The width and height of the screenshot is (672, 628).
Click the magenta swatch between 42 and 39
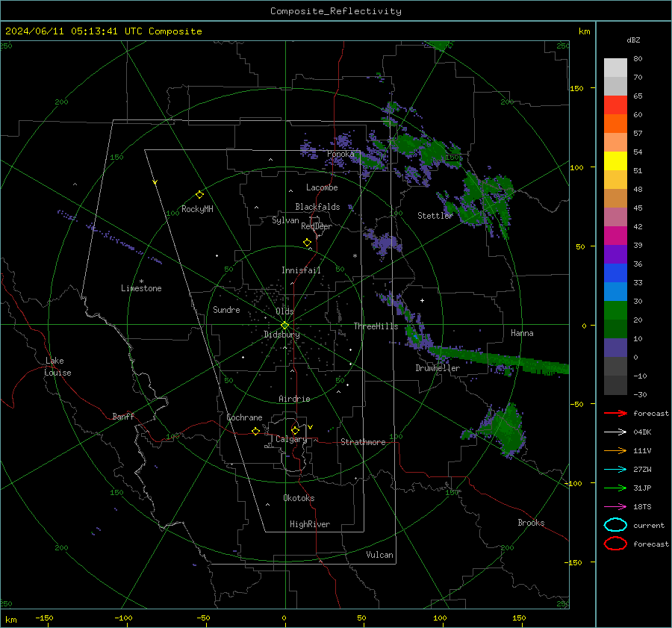coord(615,236)
